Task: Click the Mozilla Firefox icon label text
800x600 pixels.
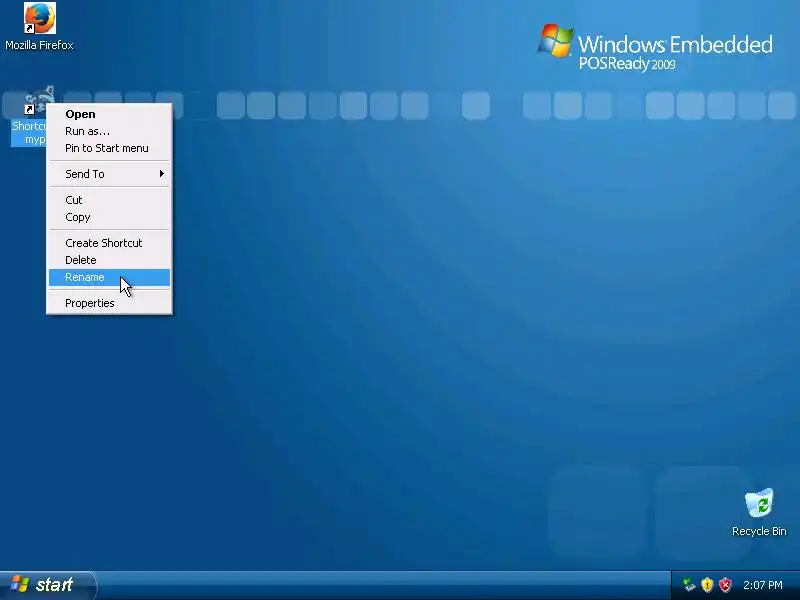Action: (x=39, y=45)
